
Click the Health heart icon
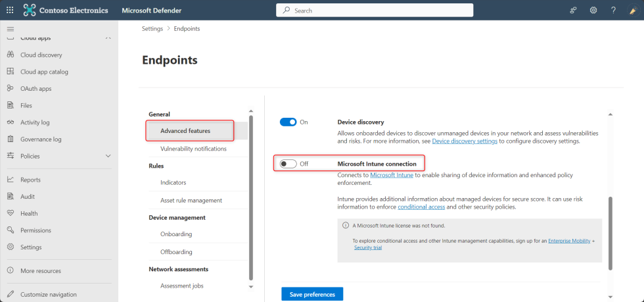coord(11,214)
